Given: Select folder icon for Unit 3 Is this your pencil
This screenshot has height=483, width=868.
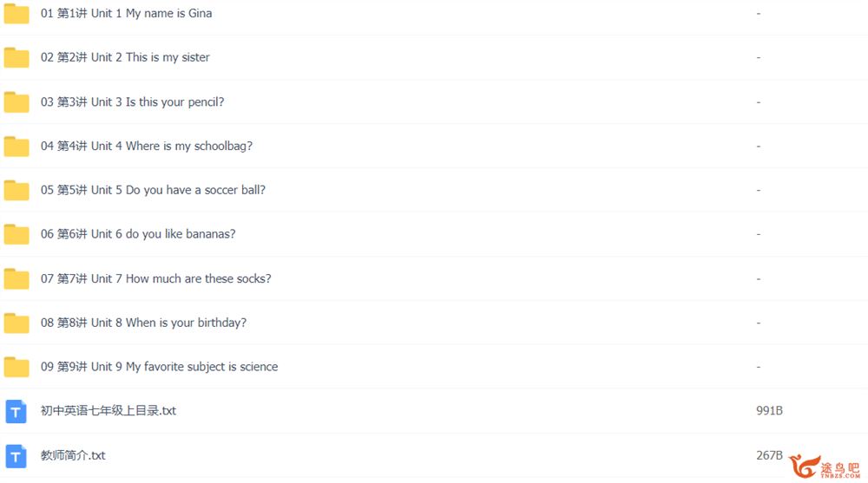Looking at the screenshot, I should (16, 101).
